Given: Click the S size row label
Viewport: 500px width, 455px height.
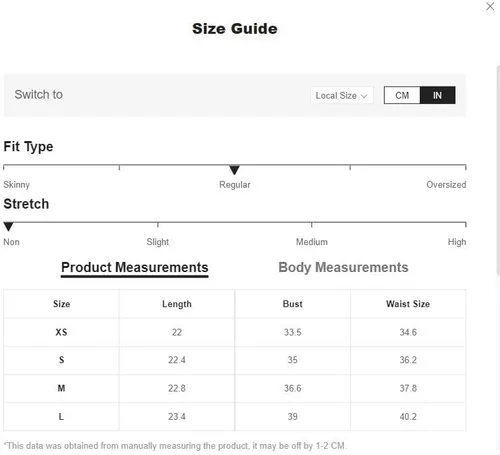Looking at the screenshot, I should [x=61, y=360].
